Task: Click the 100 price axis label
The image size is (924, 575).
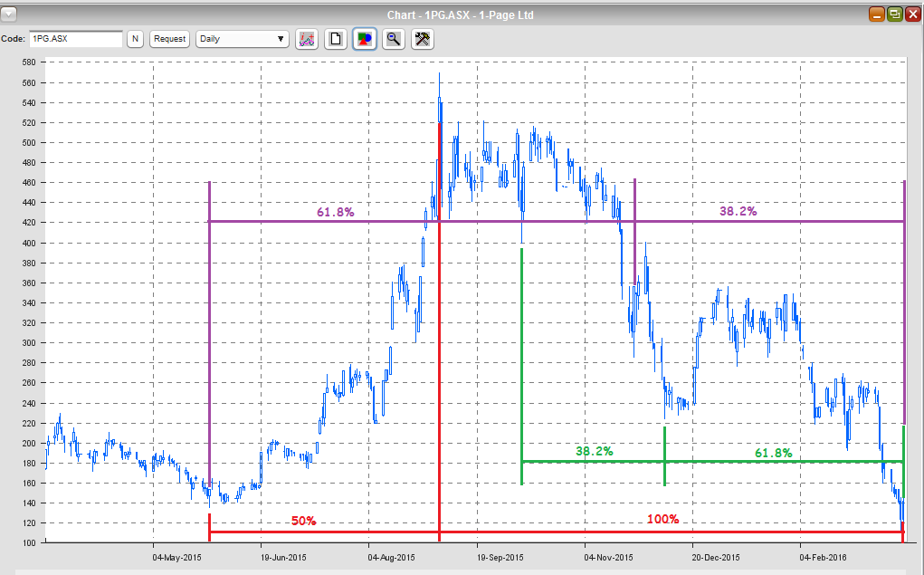Action: 29,543
